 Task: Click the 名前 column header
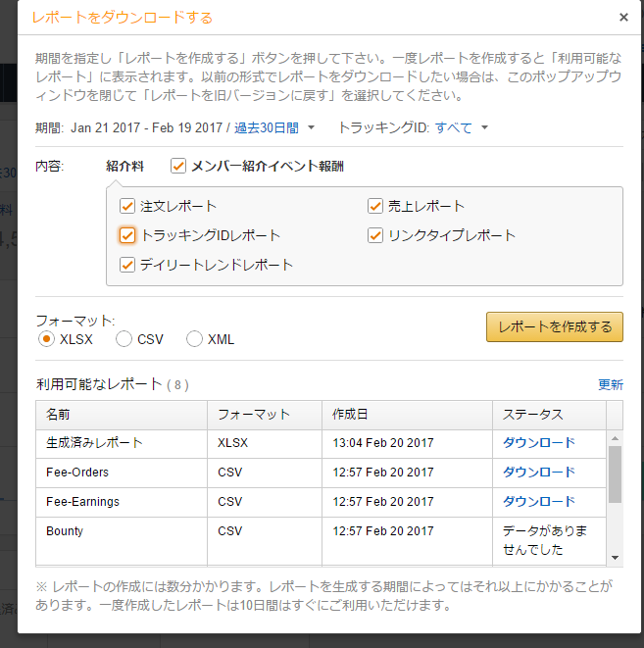tap(122, 415)
